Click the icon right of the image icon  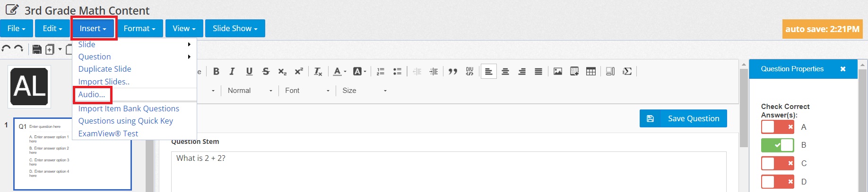point(574,71)
